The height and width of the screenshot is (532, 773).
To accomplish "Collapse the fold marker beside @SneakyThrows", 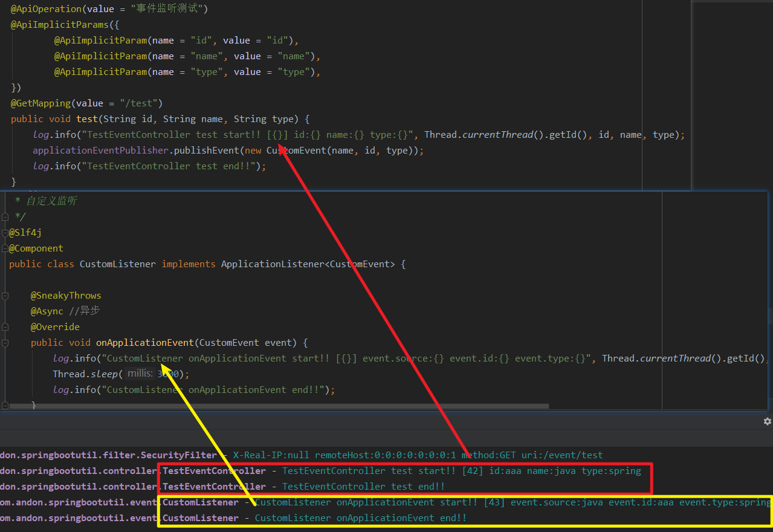I will [5, 296].
